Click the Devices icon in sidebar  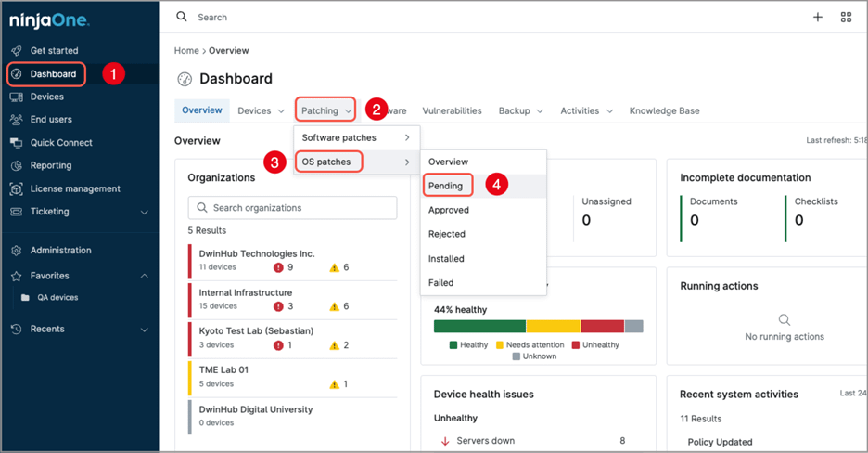click(x=17, y=97)
